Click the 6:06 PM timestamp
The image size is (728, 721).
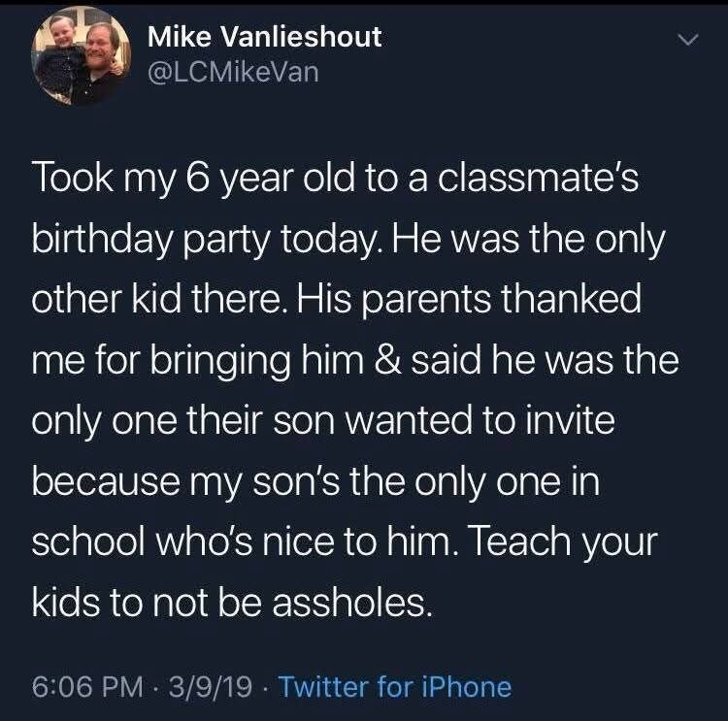(87, 687)
